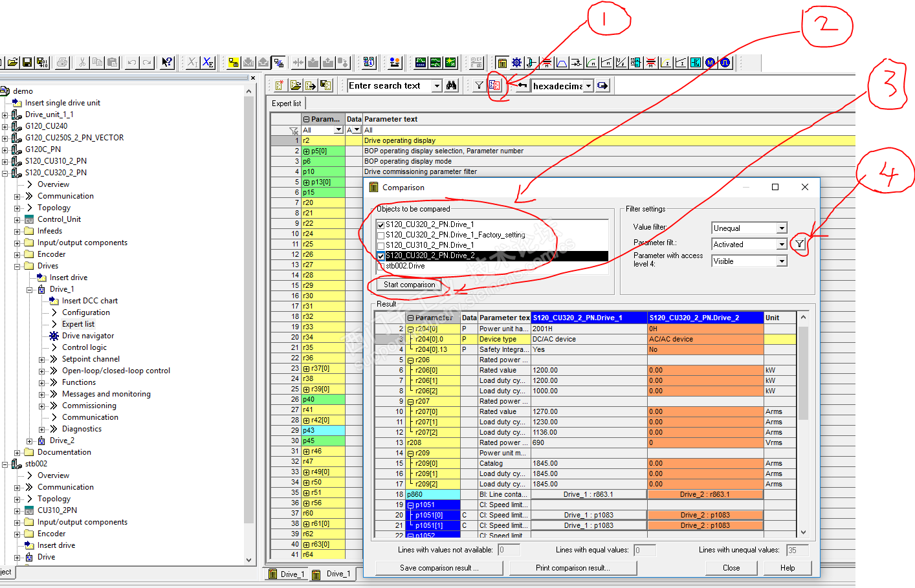This screenshot has width=915, height=588.
Task: Click the filter funnel icon in Filter settings
Action: click(800, 244)
